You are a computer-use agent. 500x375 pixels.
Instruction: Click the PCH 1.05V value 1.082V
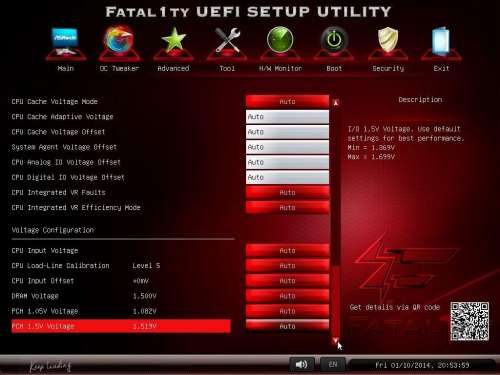(145, 311)
